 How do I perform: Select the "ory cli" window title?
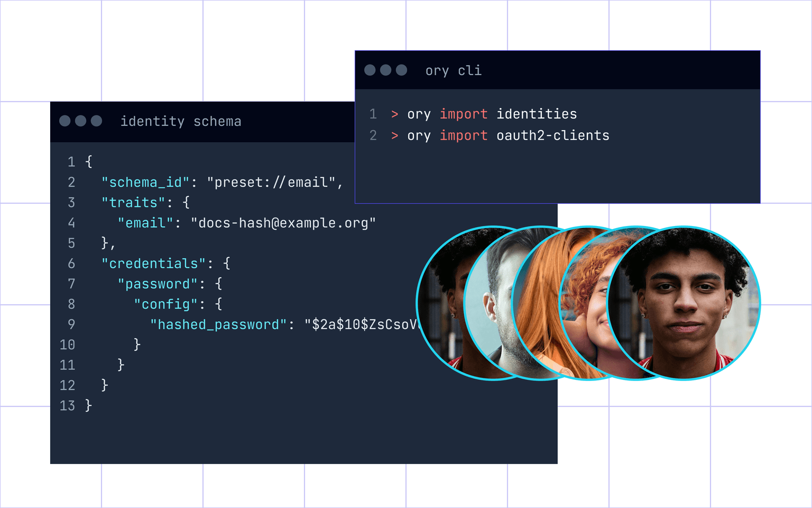coord(453,70)
